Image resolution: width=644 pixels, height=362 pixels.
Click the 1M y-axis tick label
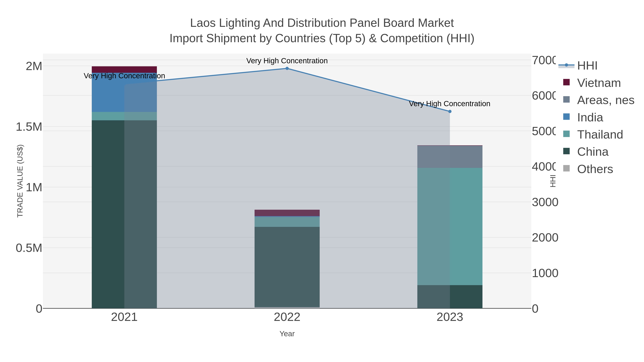click(x=34, y=187)
